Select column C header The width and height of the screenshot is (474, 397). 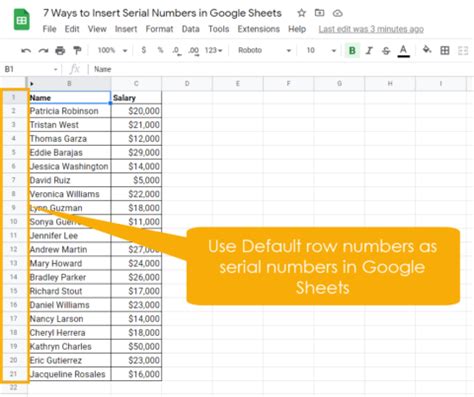136,84
